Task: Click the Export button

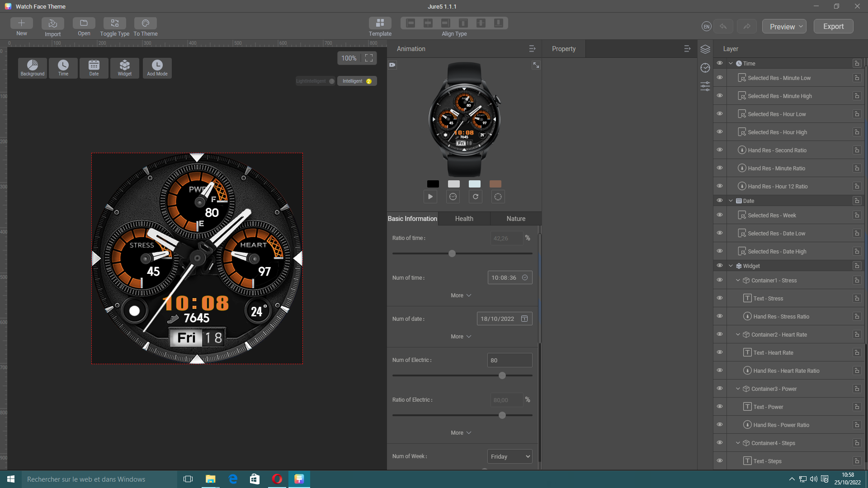Action: (833, 27)
